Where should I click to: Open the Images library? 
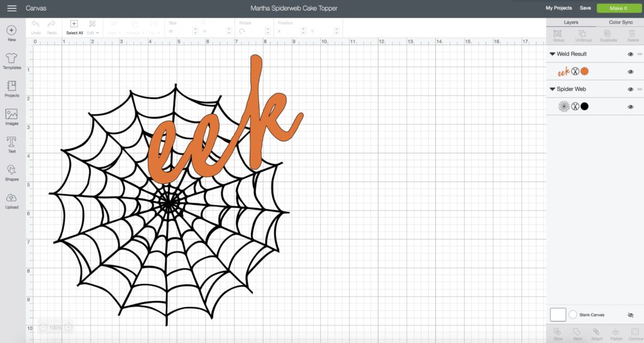click(x=11, y=117)
